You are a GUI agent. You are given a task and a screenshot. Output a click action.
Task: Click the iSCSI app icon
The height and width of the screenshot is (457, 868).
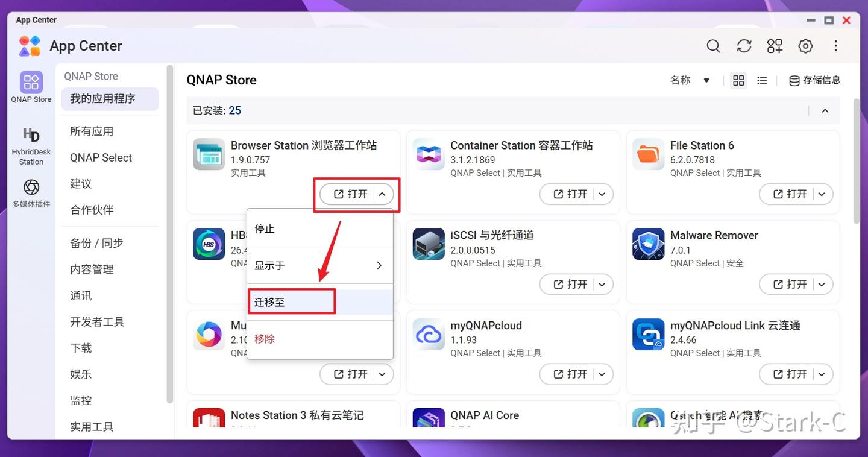[x=429, y=244]
